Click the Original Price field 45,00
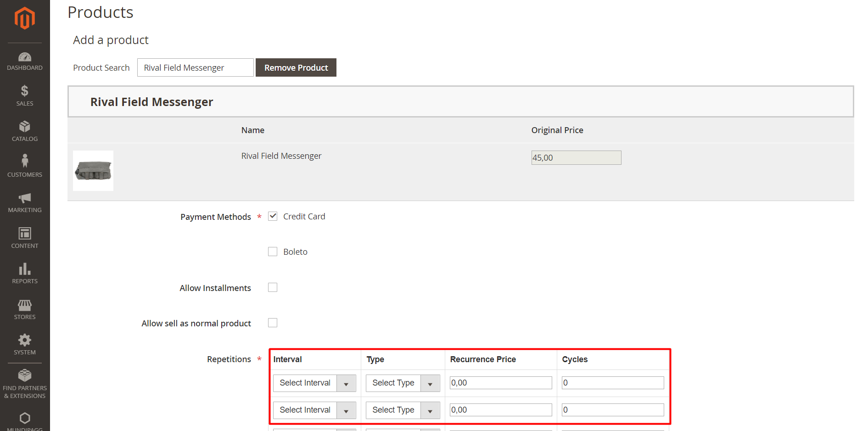 click(576, 157)
